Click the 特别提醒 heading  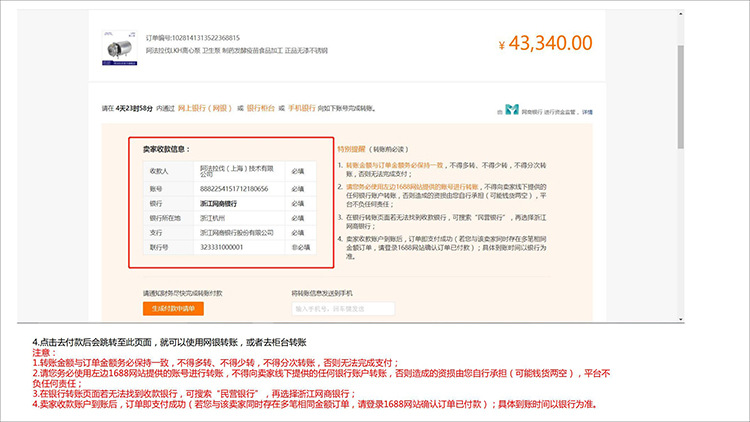tap(351, 149)
